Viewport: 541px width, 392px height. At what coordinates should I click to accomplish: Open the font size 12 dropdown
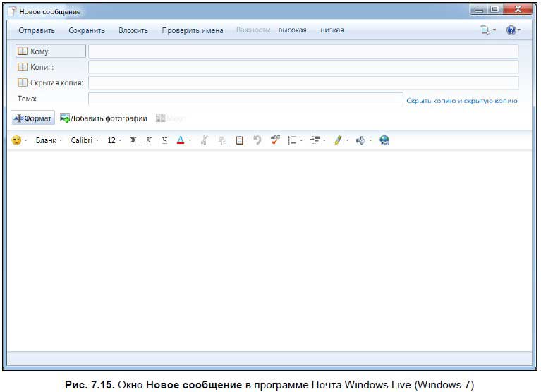114,140
